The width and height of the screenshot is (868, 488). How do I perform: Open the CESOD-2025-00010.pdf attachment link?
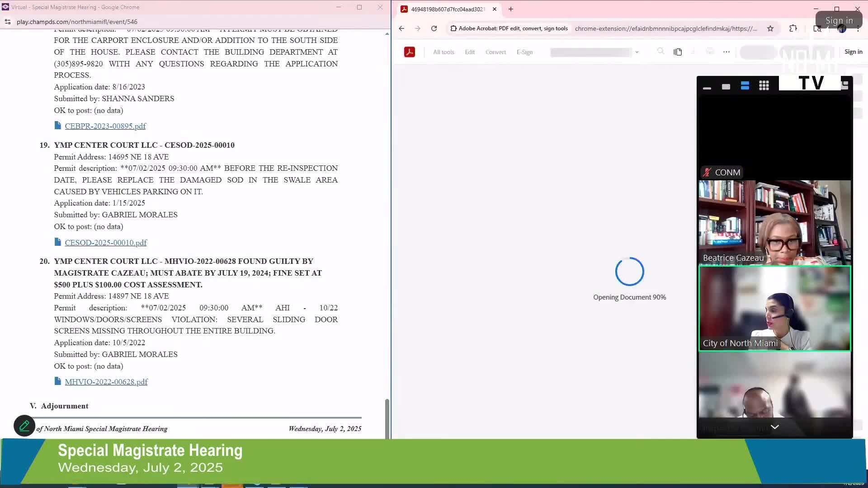105,243
